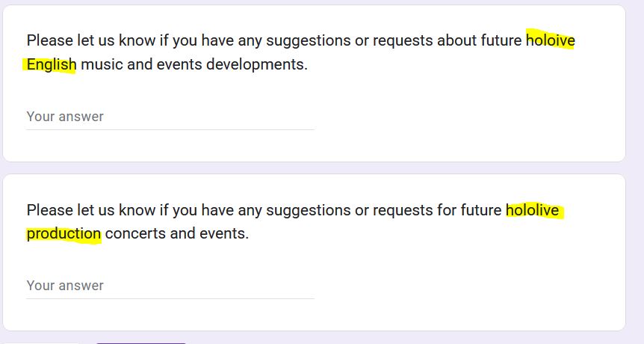Click the word "music" in first question
Screen dimensions: 644x344
coord(102,65)
